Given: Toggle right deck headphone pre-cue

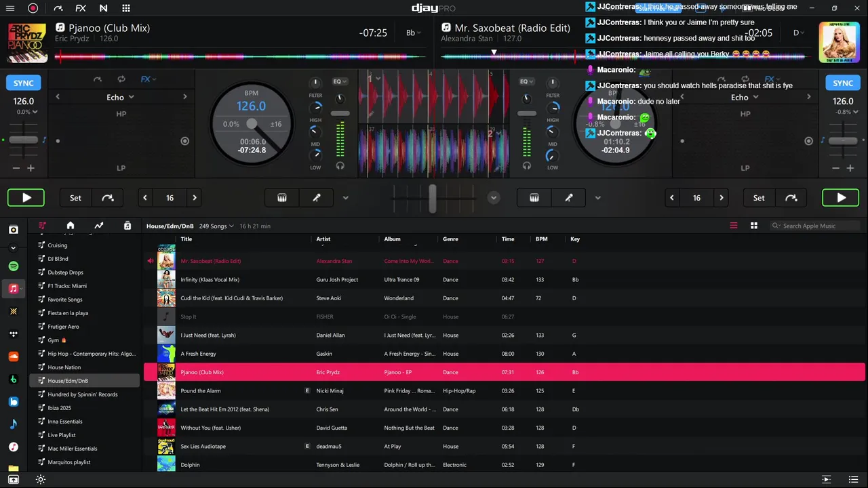Looking at the screenshot, I should pos(526,165).
